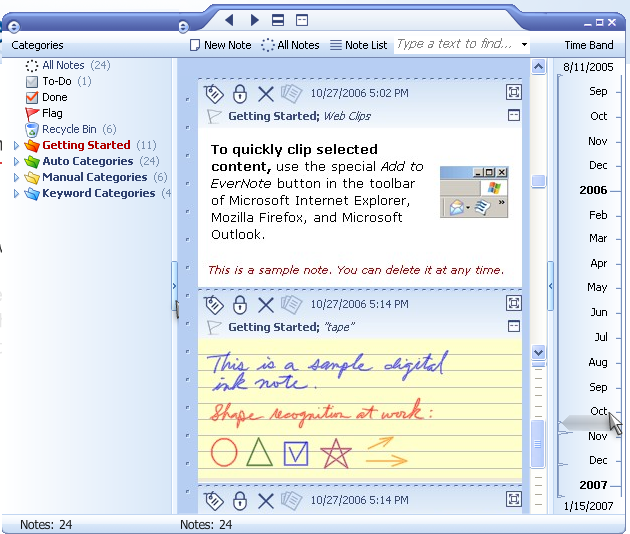Screen dimensions: 630x534
Task: Click the scroll down arrow of the notes list
Action: (x=538, y=352)
